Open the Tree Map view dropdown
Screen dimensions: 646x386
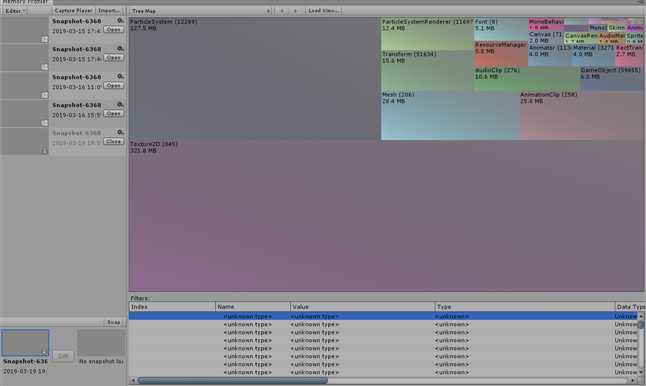(201, 11)
